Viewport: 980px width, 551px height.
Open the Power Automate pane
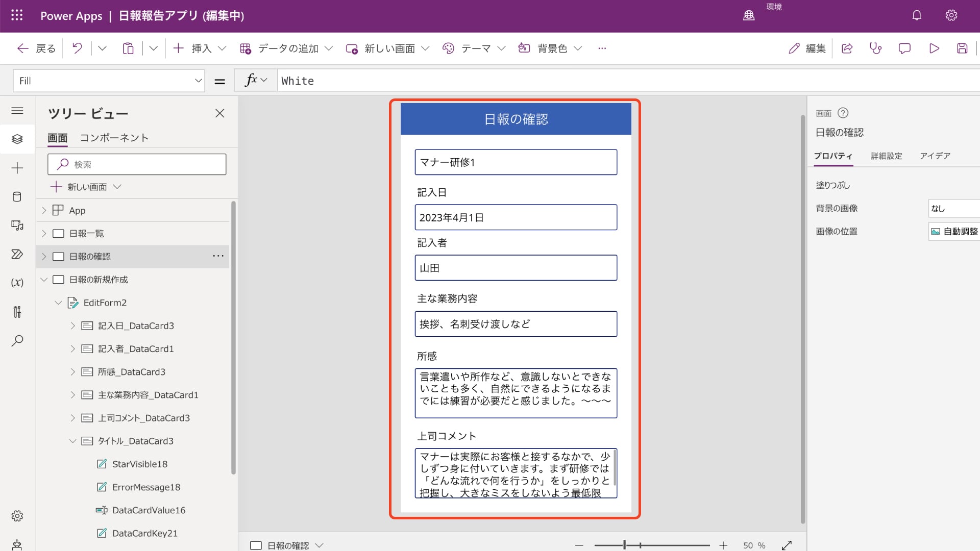17,254
